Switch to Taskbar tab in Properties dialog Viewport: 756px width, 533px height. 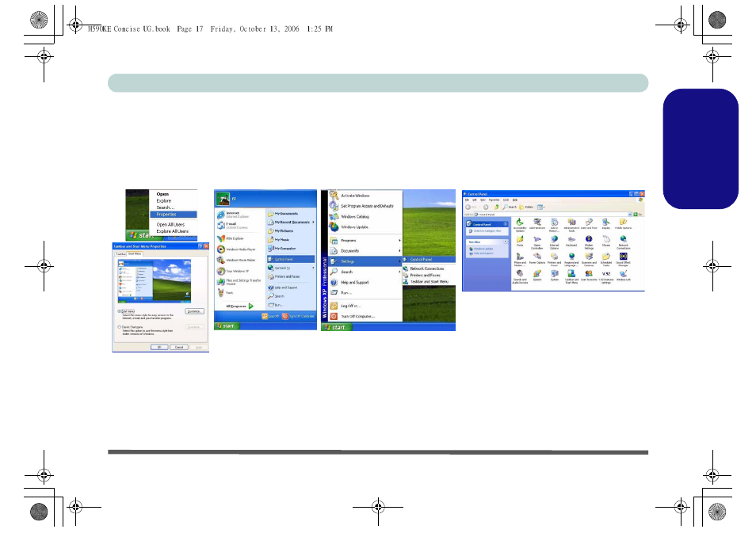pyautogui.click(x=120, y=253)
